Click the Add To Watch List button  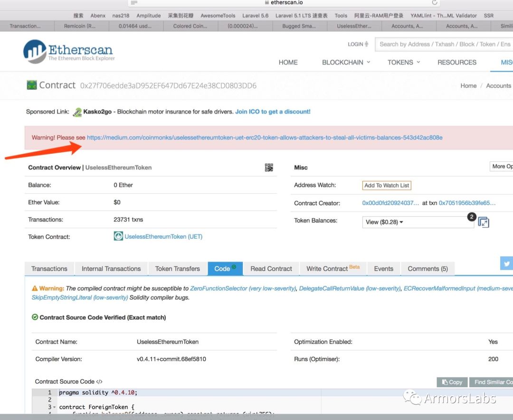[x=386, y=186]
